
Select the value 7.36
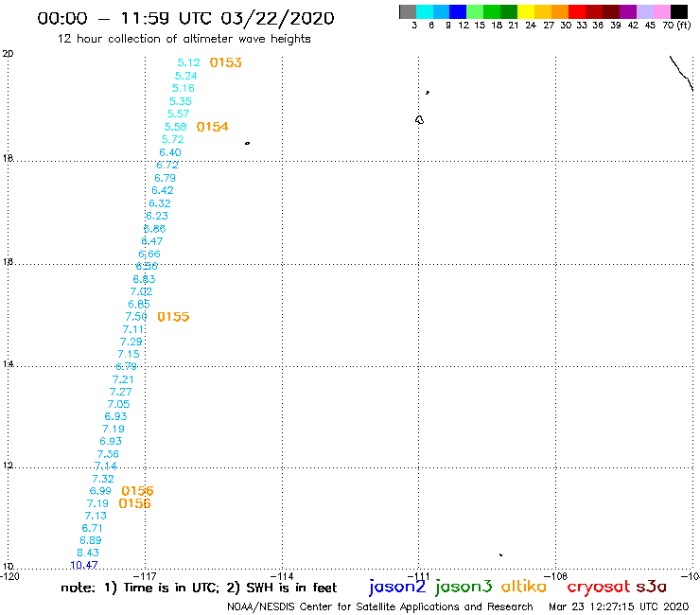(x=108, y=454)
